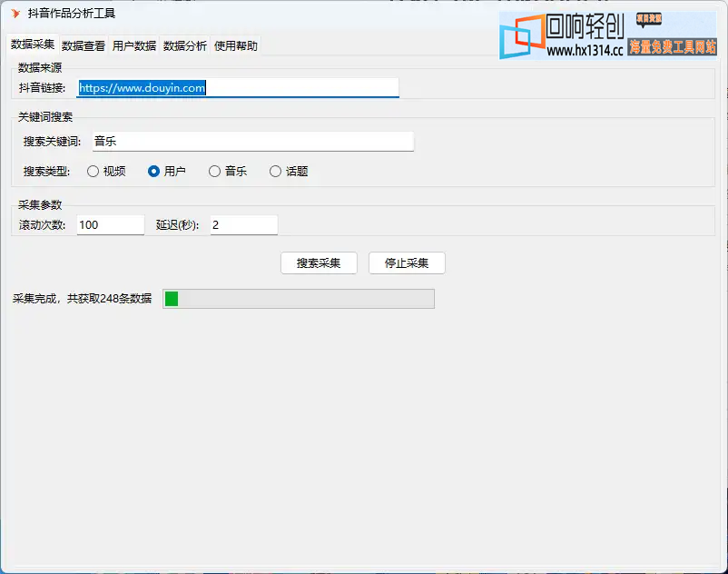Select the 用户 search type radio
Viewport: 728px width, 574px height.
pos(167,172)
